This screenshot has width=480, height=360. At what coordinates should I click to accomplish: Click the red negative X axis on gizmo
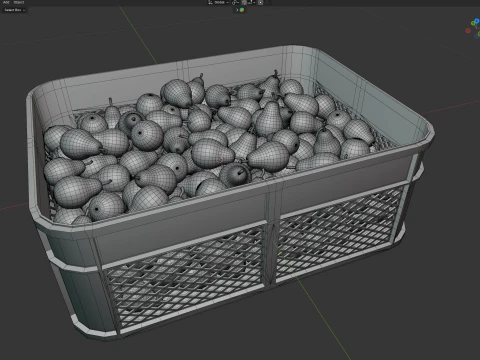[x=468, y=31]
